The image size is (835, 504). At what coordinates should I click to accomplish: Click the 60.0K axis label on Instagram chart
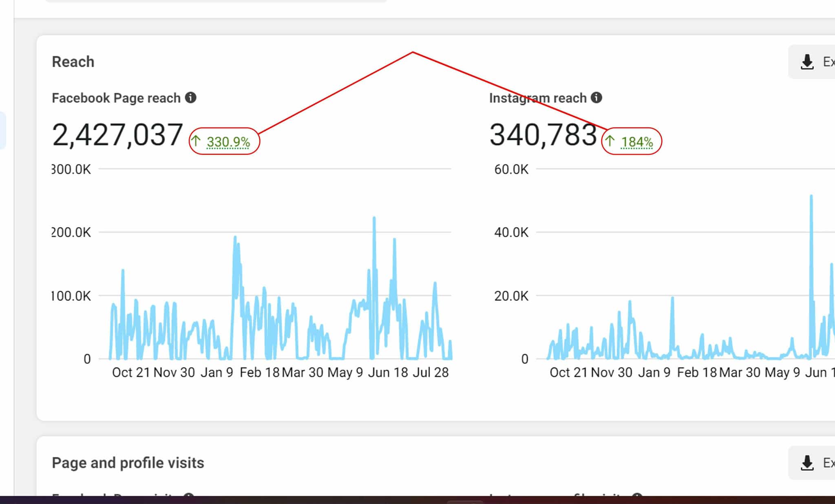[x=511, y=169]
